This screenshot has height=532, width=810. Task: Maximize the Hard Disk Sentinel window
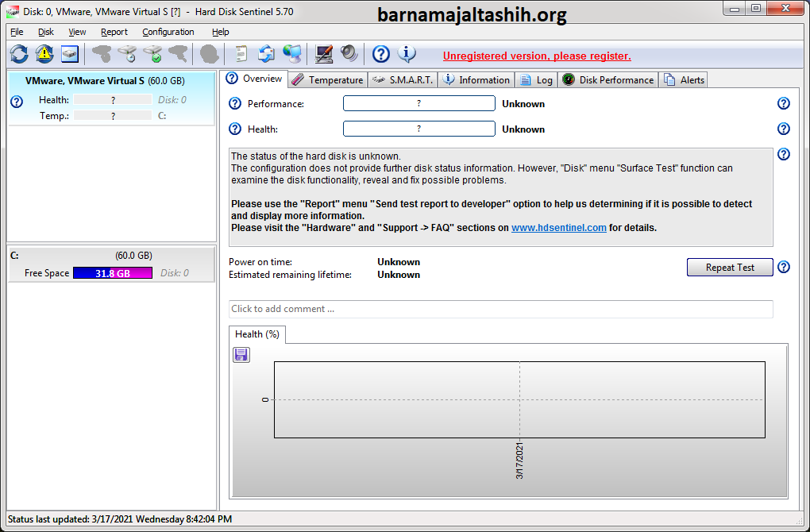point(756,9)
